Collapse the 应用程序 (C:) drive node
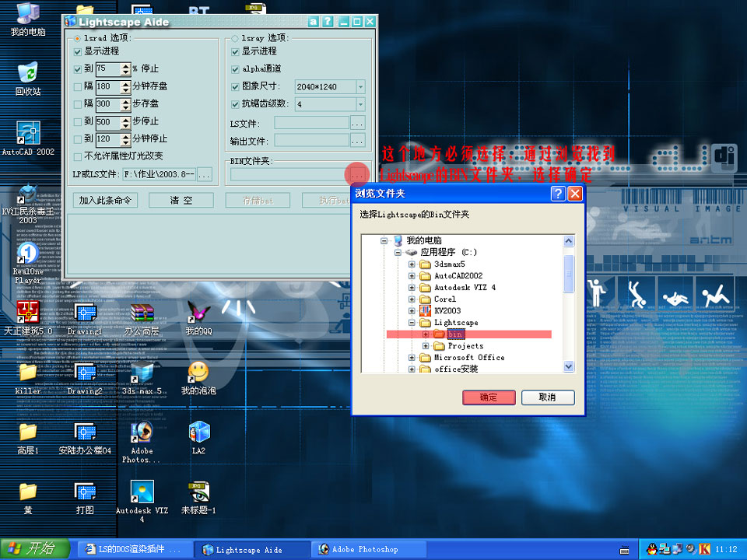Viewport: 747px width, 560px height. click(x=398, y=252)
